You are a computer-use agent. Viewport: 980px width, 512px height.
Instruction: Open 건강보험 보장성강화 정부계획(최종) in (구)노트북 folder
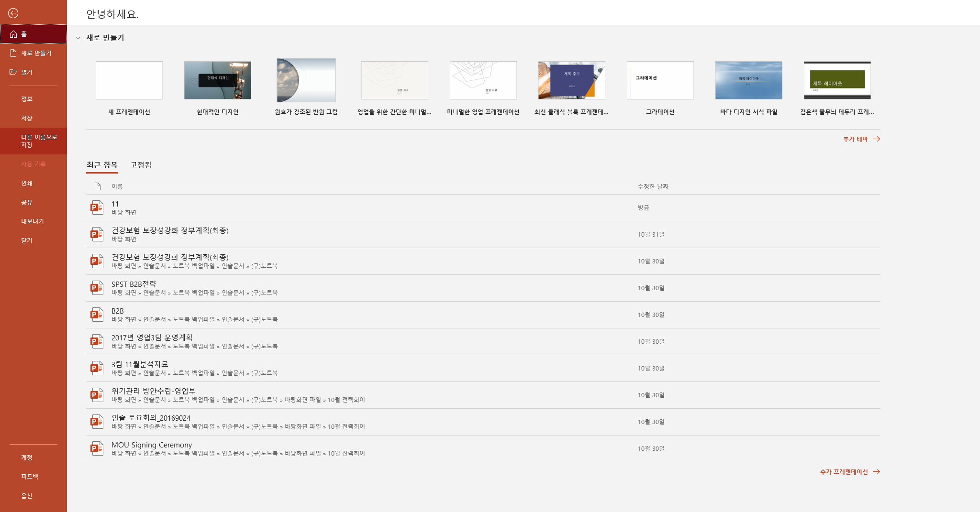[170, 257]
